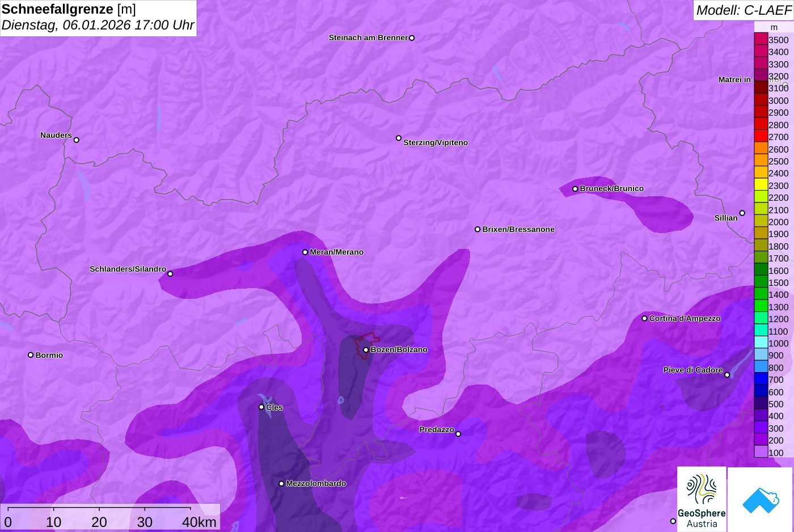
Task: Click the 2000 legend value
Action: [779, 222]
